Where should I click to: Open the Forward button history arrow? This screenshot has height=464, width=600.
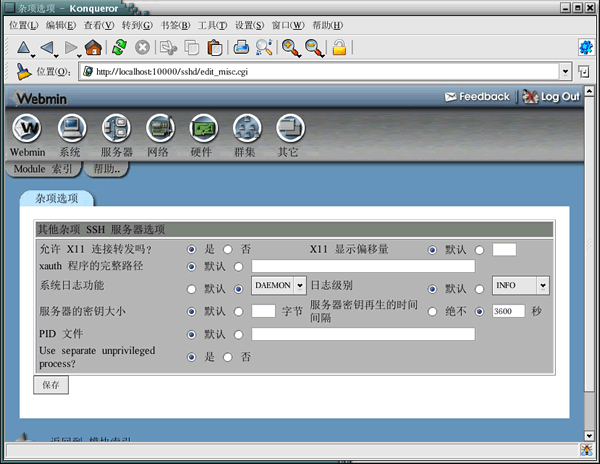80,56
